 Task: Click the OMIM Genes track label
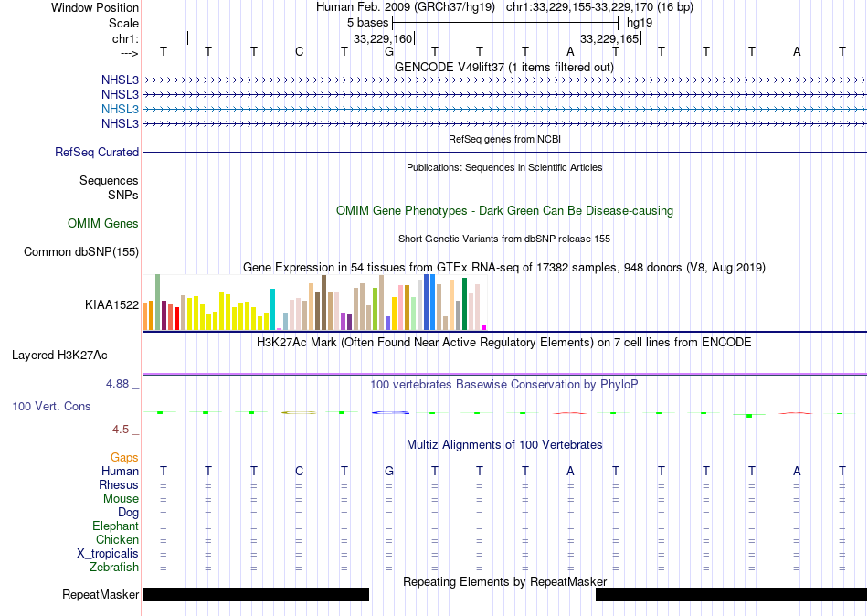pyautogui.click(x=103, y=223)
